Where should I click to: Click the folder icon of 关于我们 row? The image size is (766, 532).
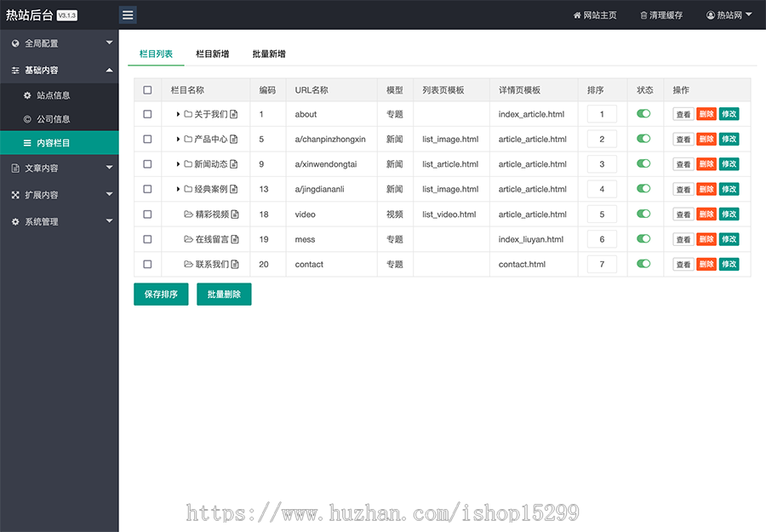point(188,114)
